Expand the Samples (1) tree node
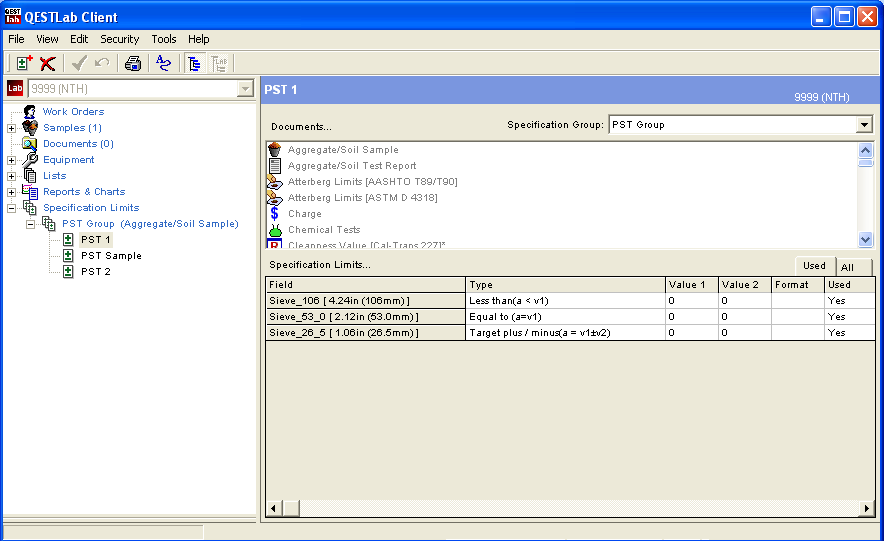Image resolution: width=884 pixels, height=541 pixels. coord(12,128)
